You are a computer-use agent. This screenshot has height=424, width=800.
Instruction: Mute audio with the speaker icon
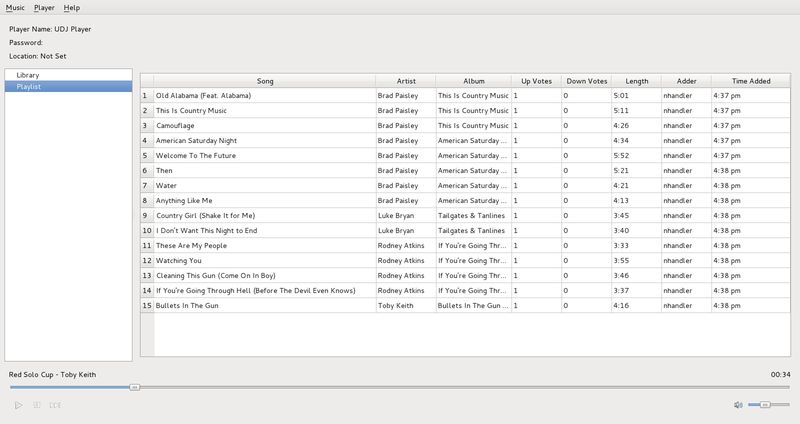click(738, 405)
